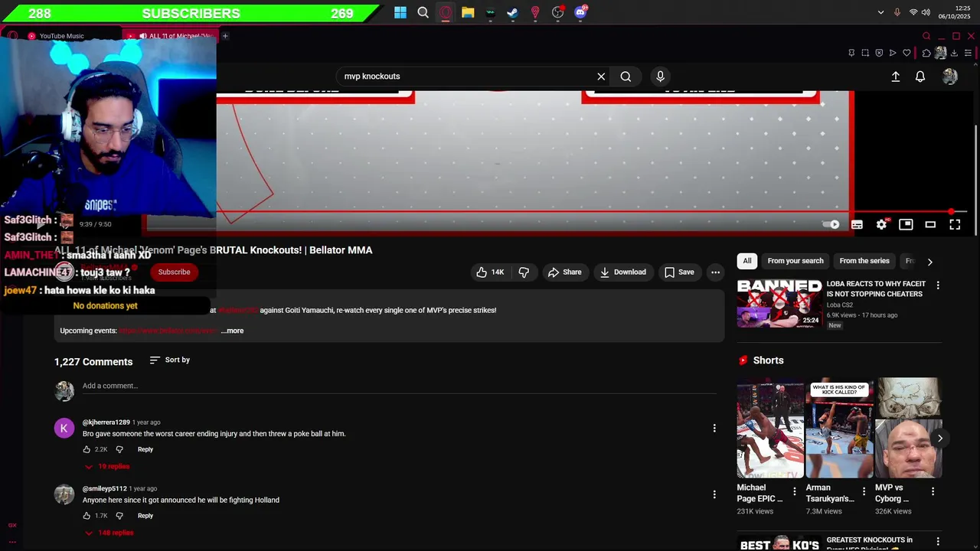Screen dimensions: 980x551
Task: Share the video
Action: (564, 272)
